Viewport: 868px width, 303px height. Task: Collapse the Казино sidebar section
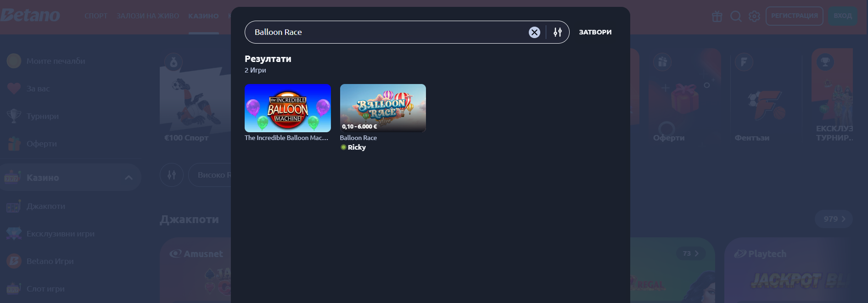click(129, 178)
